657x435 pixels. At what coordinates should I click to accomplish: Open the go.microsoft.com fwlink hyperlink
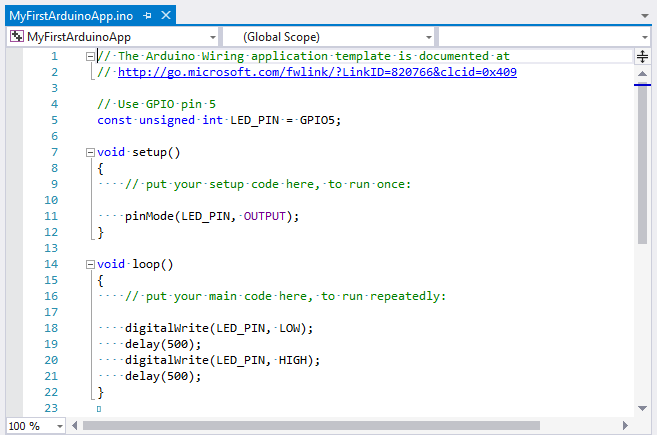pos(317,72)
